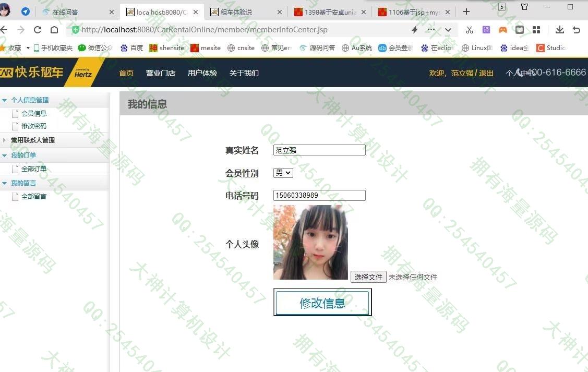Click the 修改信息 submit button

click(x=322, y=303)
